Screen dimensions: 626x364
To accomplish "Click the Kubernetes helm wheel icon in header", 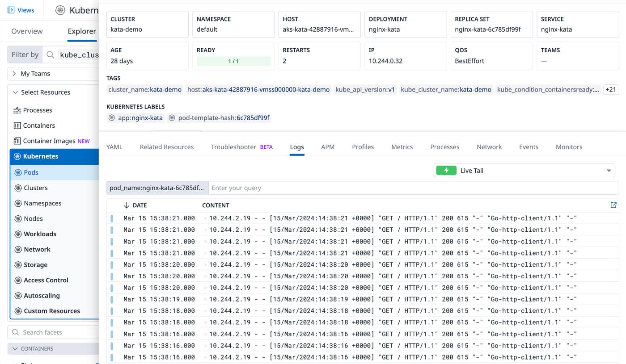I will coord(59,10).
